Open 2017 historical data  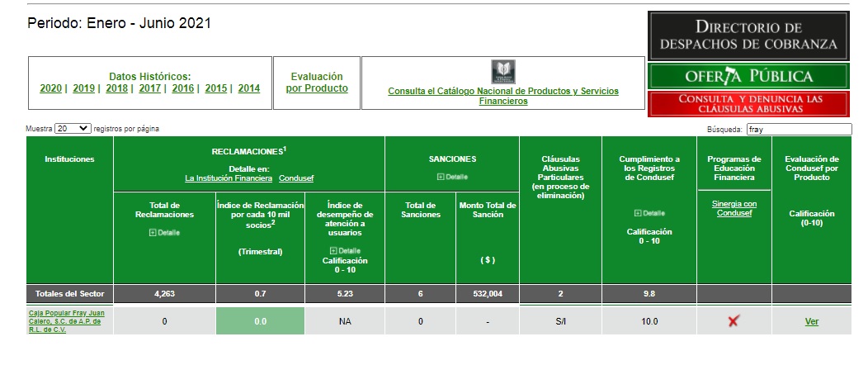pyautogui.click(x=150, y=88)
